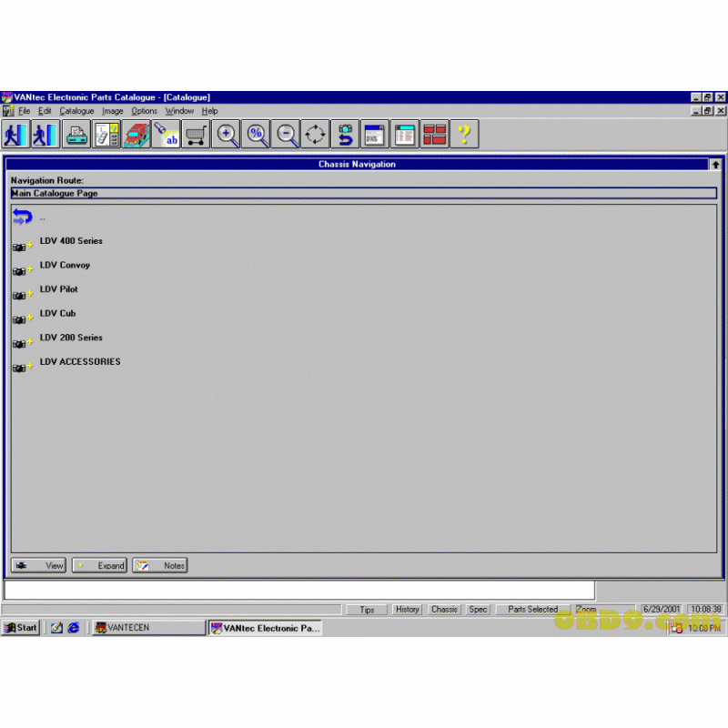The width and height of the screenshot is (728, 728).
Task: Click the 6/29/2001 date in status bar
Action: 662,609
